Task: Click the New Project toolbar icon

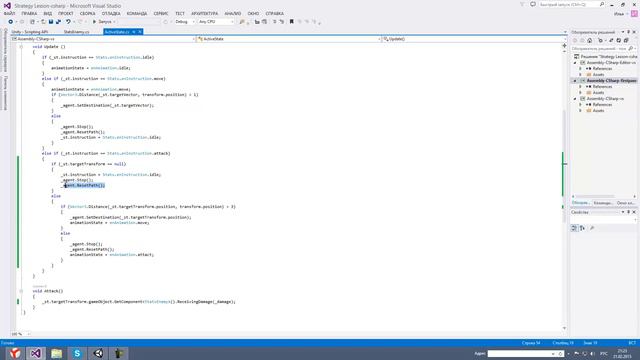Action: [33, 22]
